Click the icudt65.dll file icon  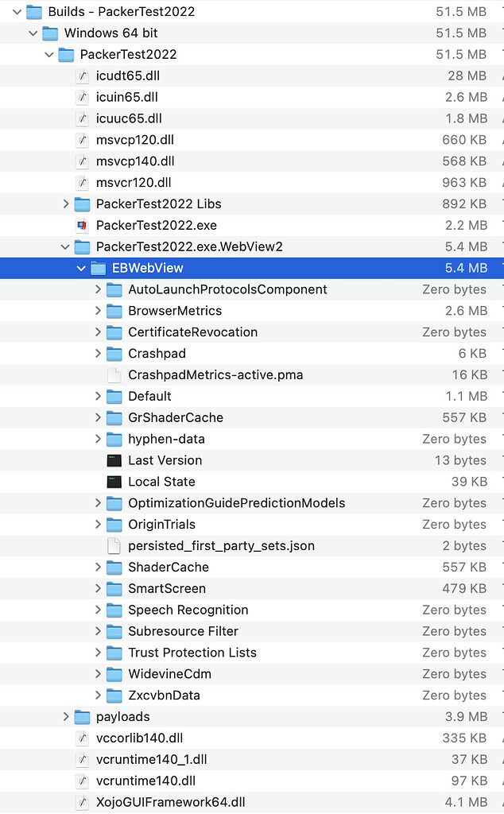pyautogui.click(x=82, y=76)
